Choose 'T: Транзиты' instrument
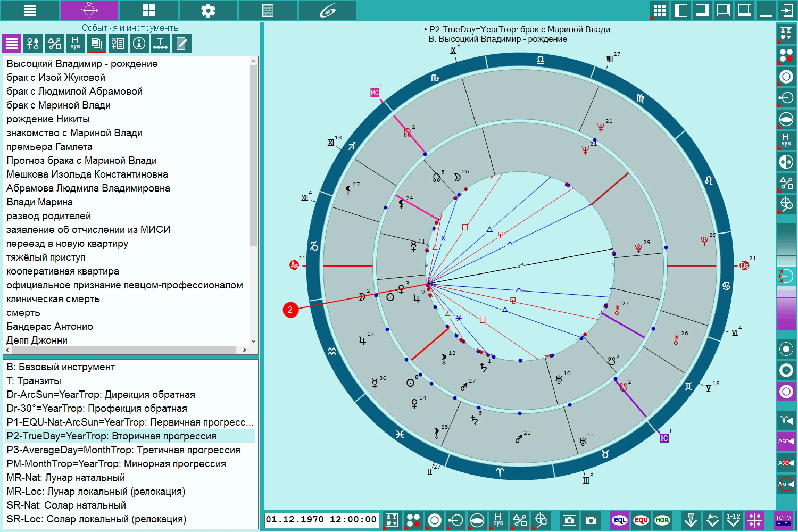 pos(34,381)
